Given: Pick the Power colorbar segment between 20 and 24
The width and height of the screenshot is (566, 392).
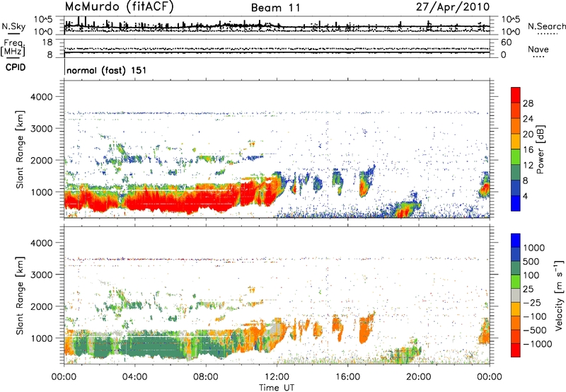Looking at the screenshot, I should 516,127.
